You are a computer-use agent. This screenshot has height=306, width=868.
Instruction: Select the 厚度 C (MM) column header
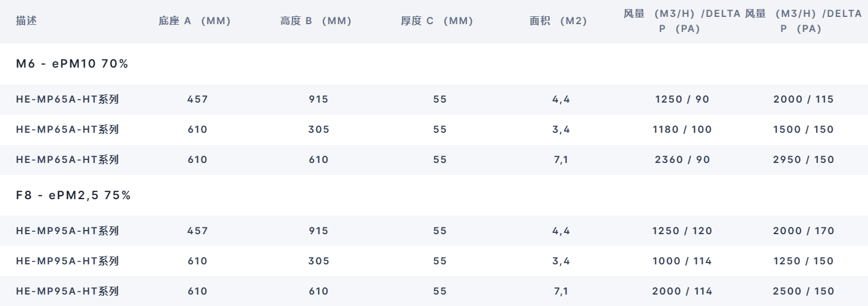point(437,21)
